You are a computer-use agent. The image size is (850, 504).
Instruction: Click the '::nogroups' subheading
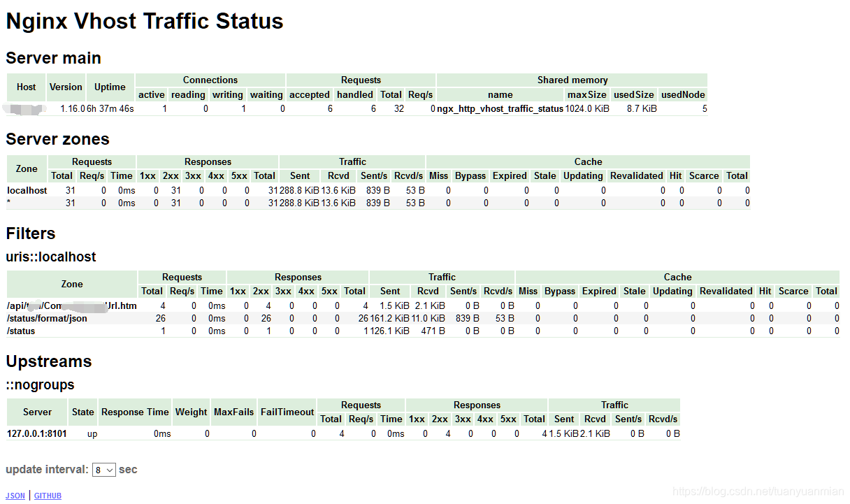40,384
